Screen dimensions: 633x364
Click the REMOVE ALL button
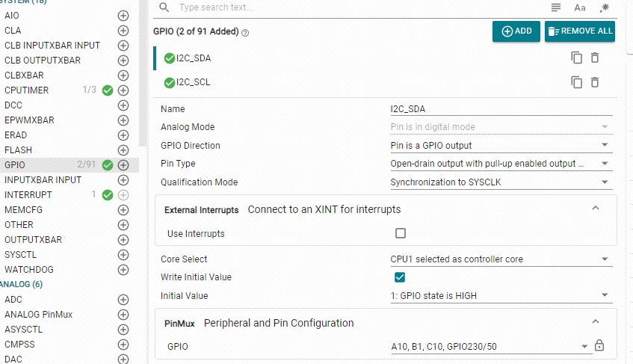pyautogui.click(x=580, y=31)
